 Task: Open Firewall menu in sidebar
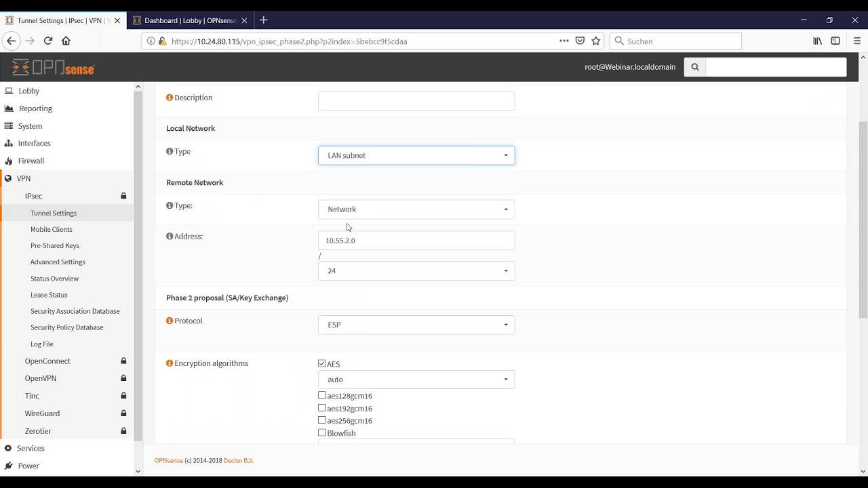click(x=31, y=161)
